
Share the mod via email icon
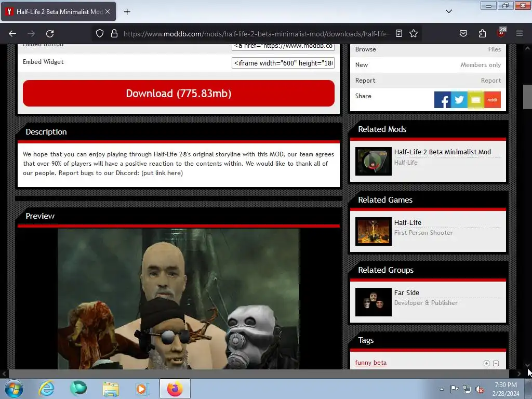[x=476, y=100]
